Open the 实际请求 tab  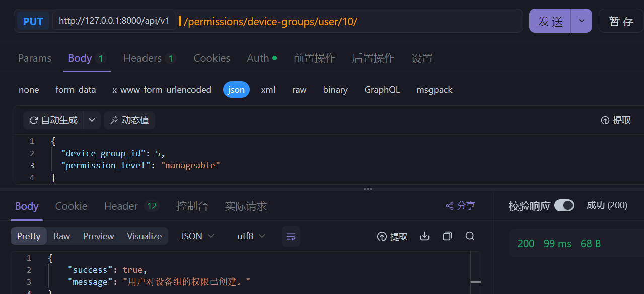pos(246,206)
